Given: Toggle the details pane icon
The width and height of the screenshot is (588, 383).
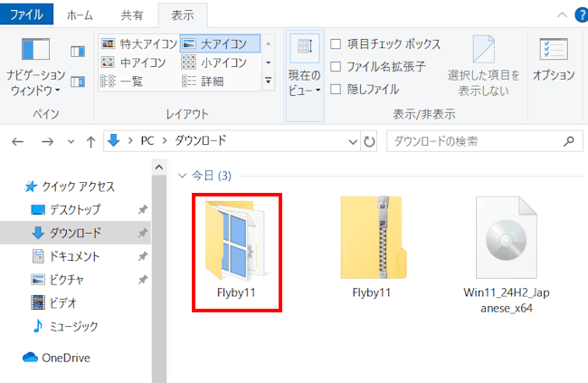Looking at the screenshot, I should 78,81.
